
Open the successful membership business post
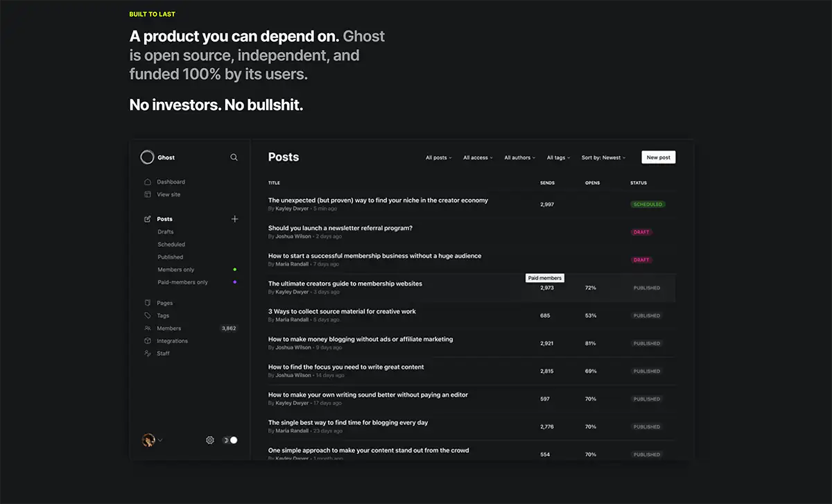point(374,256)
